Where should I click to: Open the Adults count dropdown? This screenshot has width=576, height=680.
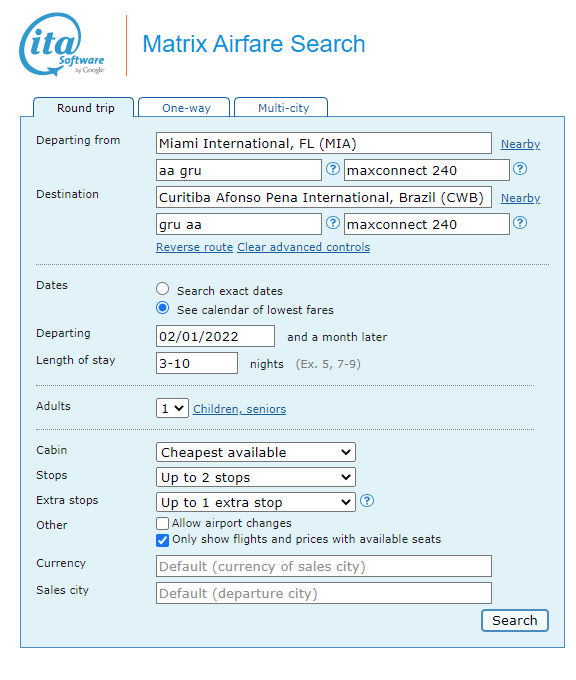172,408
